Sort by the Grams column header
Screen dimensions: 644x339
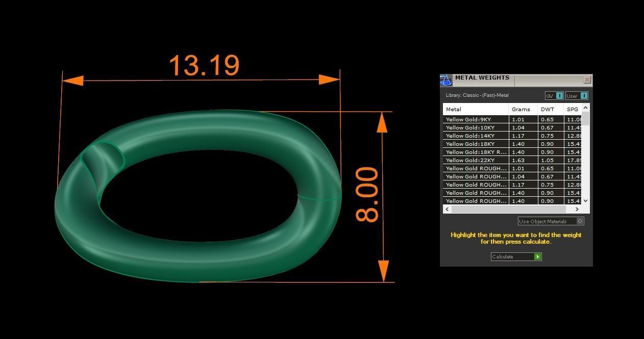(x=523, y=109)
